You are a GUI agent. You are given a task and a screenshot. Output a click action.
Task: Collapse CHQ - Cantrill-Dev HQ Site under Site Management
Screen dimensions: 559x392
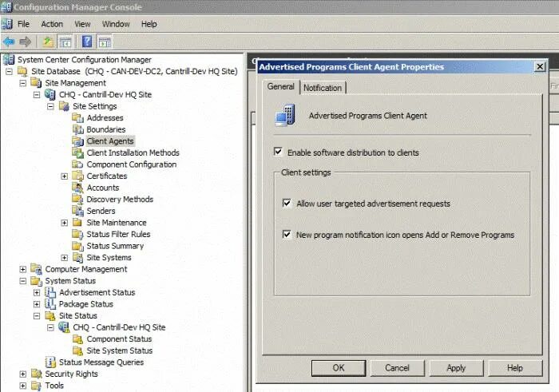coord(37,95)
